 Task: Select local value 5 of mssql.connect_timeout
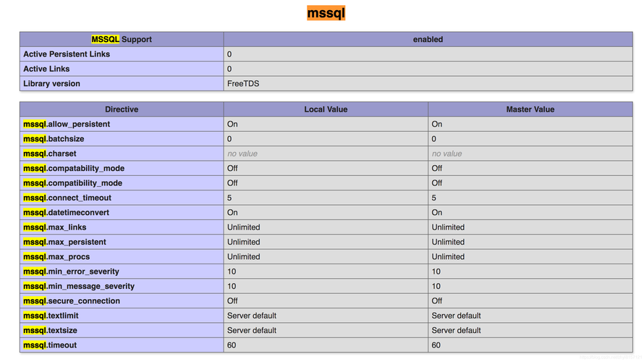(229, 198)
